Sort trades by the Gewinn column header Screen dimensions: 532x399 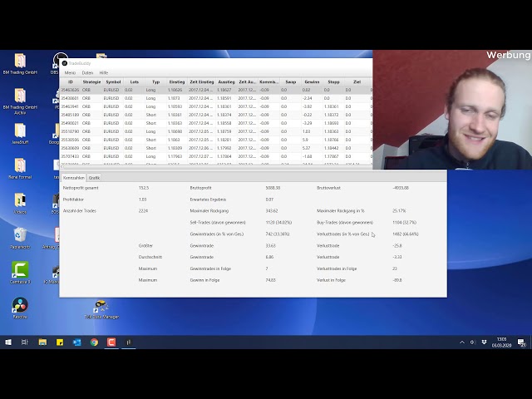(x=312, y=82)
